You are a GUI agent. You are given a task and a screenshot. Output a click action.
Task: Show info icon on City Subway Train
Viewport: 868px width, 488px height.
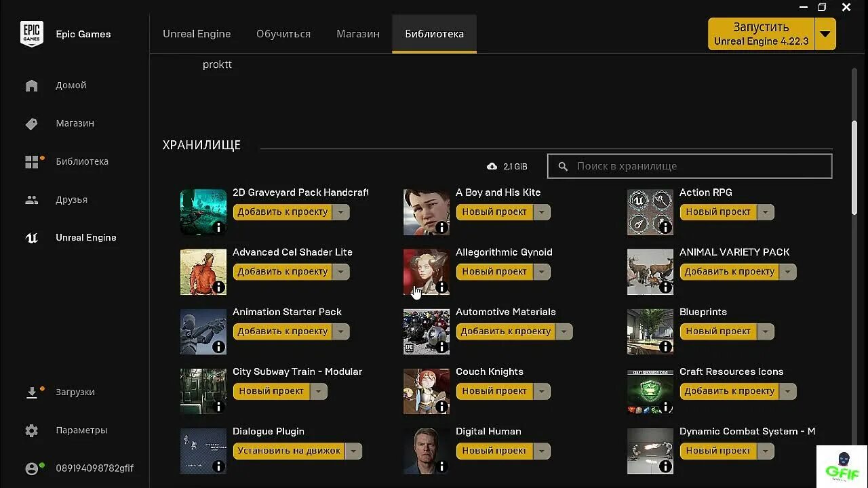tap(218, 407)
